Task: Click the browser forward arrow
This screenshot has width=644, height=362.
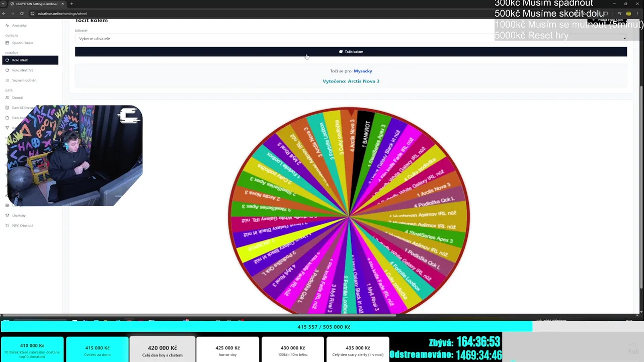Action: [x=13, y=14]
